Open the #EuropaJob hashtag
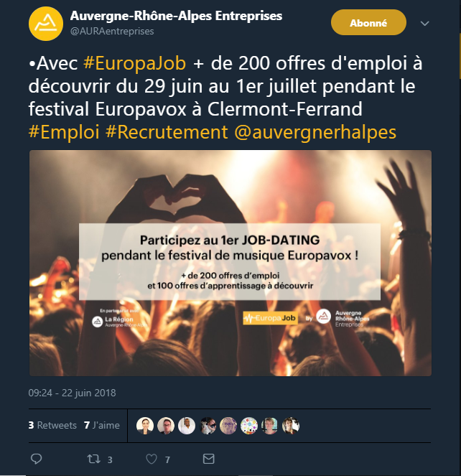Screen dimensions: 461x476 134,63
